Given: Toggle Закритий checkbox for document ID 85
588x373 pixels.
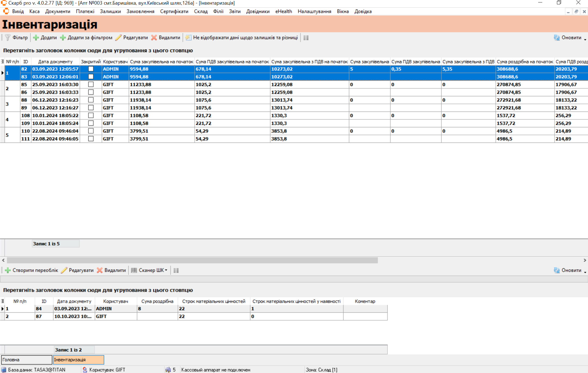Looking at the screenshot, I should [x=91, y=84].
